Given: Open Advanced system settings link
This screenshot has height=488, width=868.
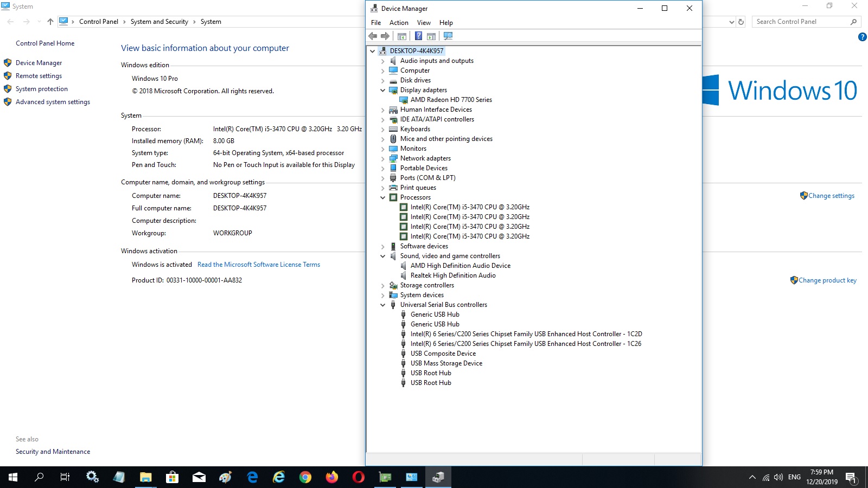Looking at the screenshot, I should coord(53,102).
